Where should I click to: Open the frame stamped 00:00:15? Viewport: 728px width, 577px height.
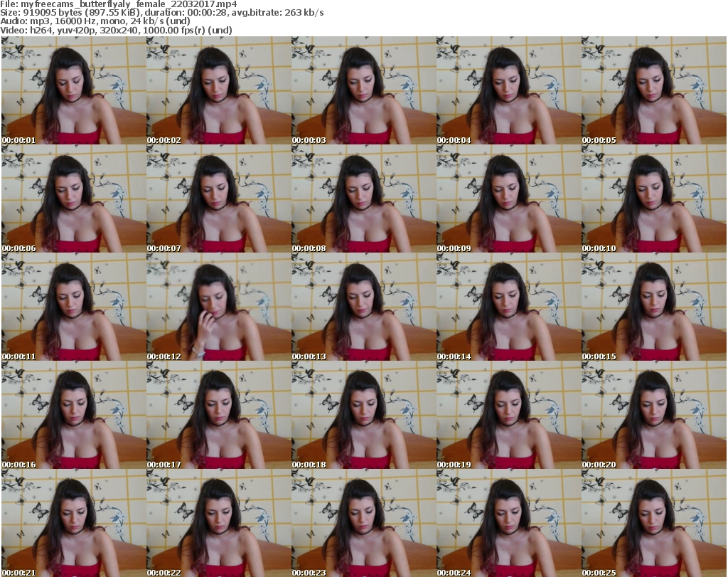654,307
